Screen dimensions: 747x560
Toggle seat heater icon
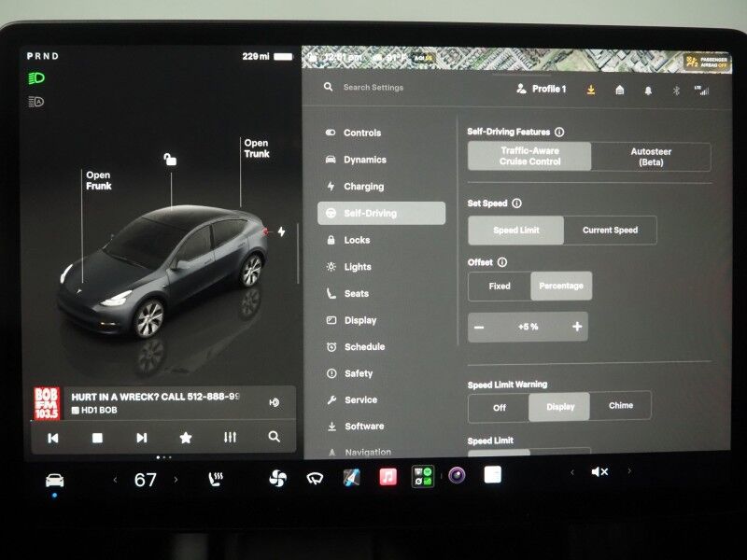click(216, 479)
